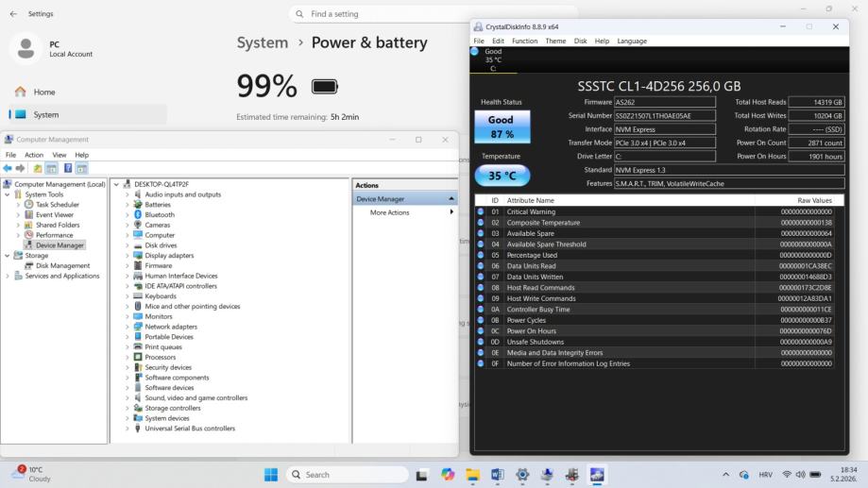This screenshot has height=488, width=868.
Task: Expand Universal Serial Bus controllers node
Action: 127,429
